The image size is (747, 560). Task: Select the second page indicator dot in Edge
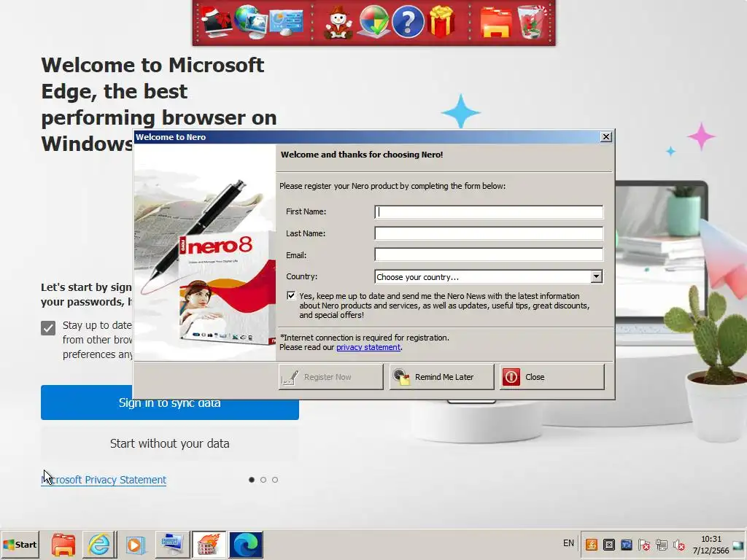tap(263, 480)
